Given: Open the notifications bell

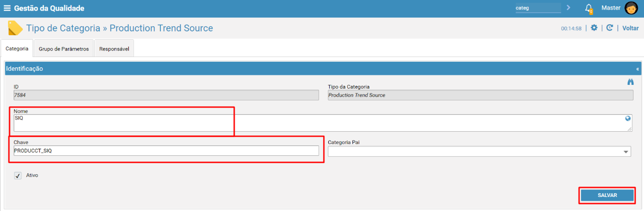Looking at the screenshot, I should point(589,8).
